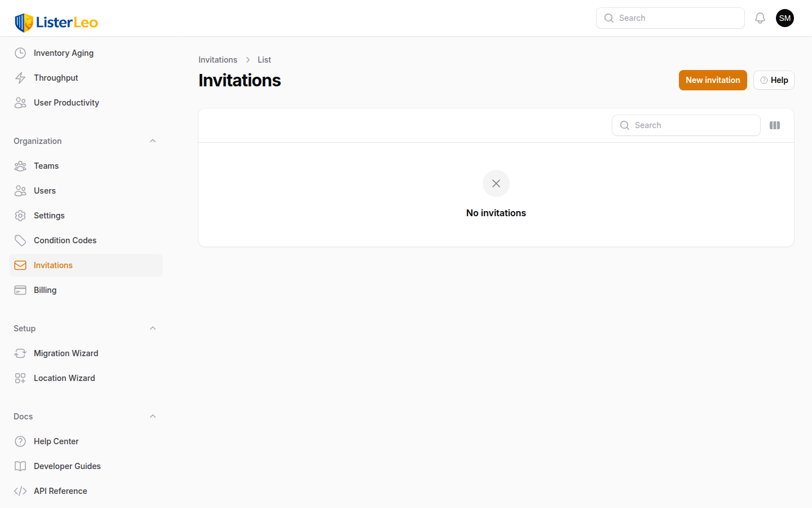Open Settings via the gear icon
The height and width of the screenshot is (508, 812).
click(x=20, y=215)
